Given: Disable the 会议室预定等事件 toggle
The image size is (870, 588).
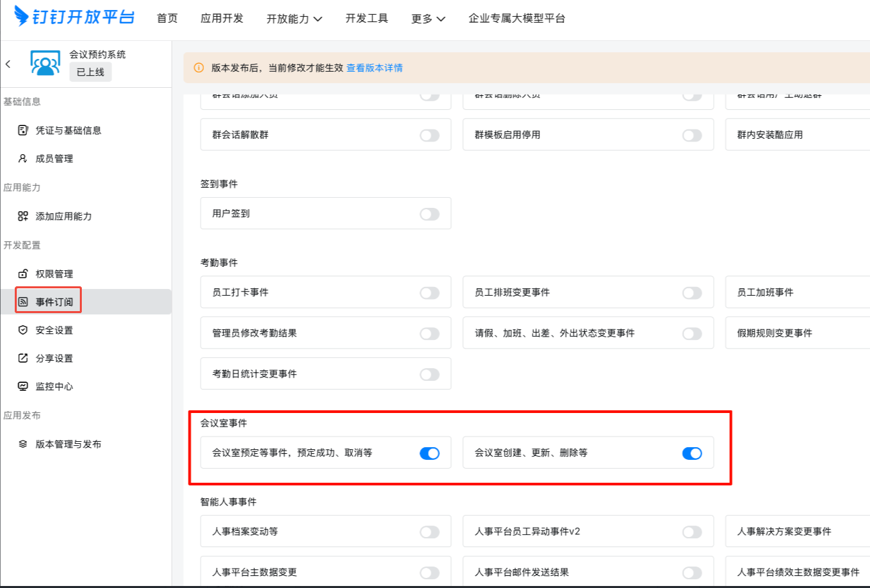Looking at the screenshot, I should (429, 453).
